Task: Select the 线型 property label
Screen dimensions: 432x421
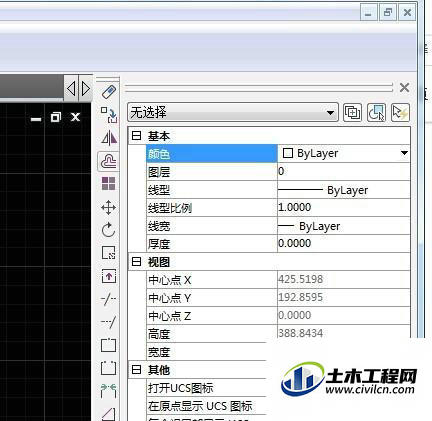Action: [159, 190]
